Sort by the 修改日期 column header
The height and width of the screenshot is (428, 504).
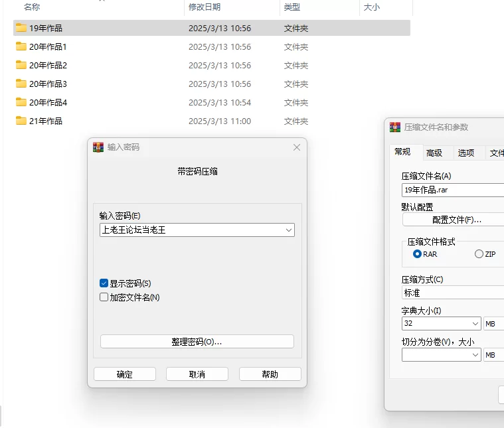(x=205, y=7)
